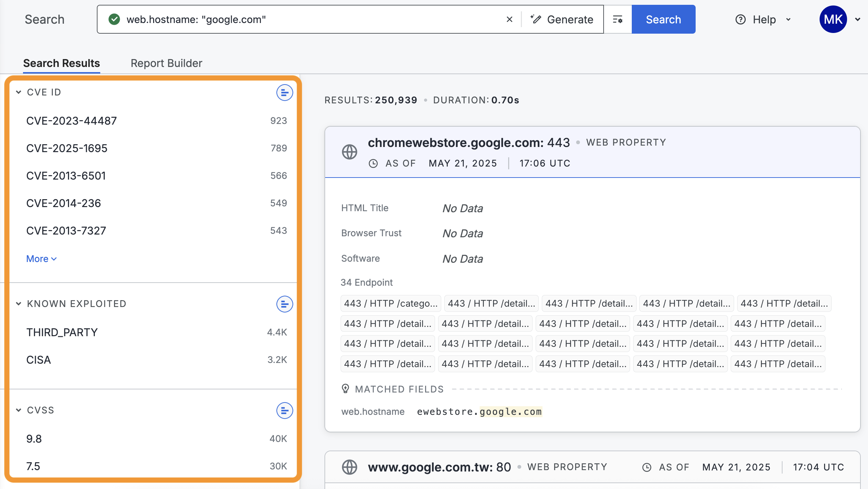This screenshot has width=868, height=489.
Task: Switch to the Report Builder tab
Action: click(x=166, y=63)
